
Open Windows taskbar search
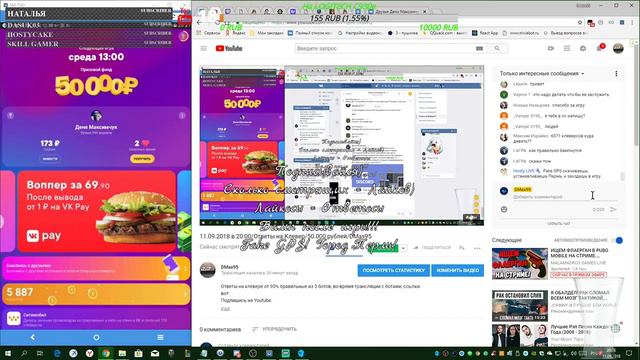(x=24, y=353)
